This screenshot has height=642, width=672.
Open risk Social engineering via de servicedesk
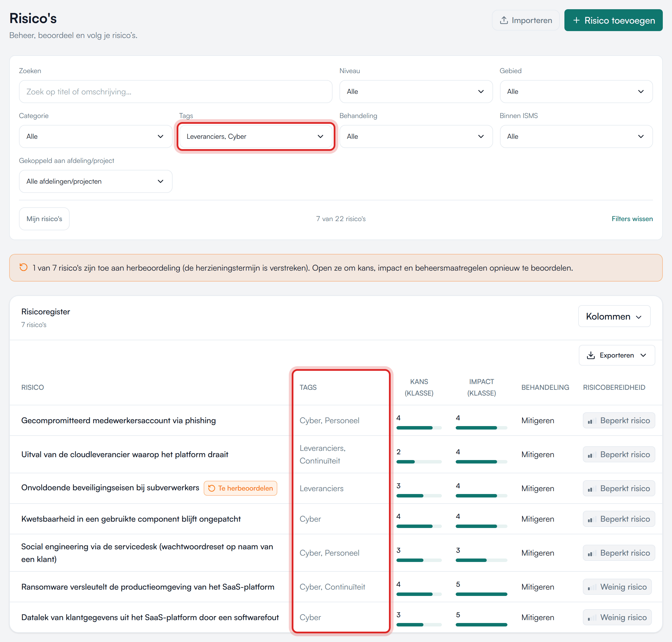(x=147, y=552)
